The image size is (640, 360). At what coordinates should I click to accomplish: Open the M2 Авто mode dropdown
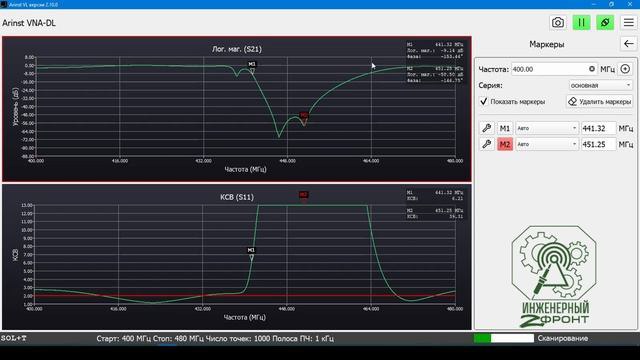547,144
